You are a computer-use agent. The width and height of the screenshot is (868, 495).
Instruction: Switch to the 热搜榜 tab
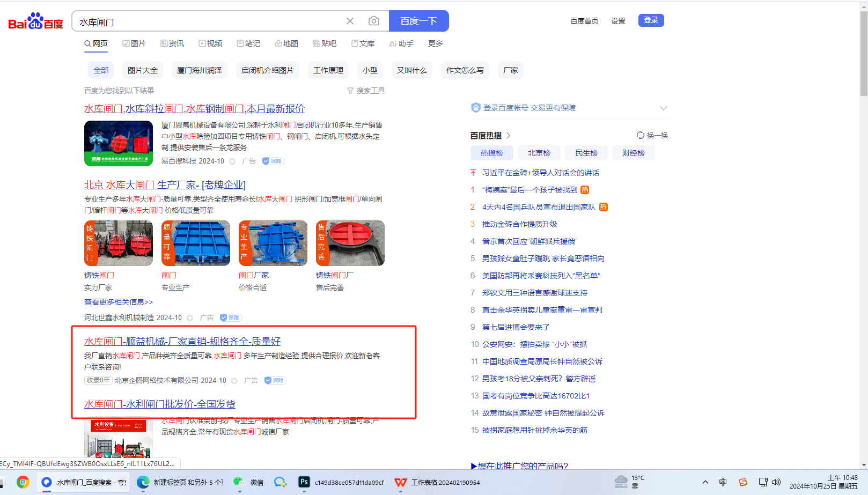point(492,153)
